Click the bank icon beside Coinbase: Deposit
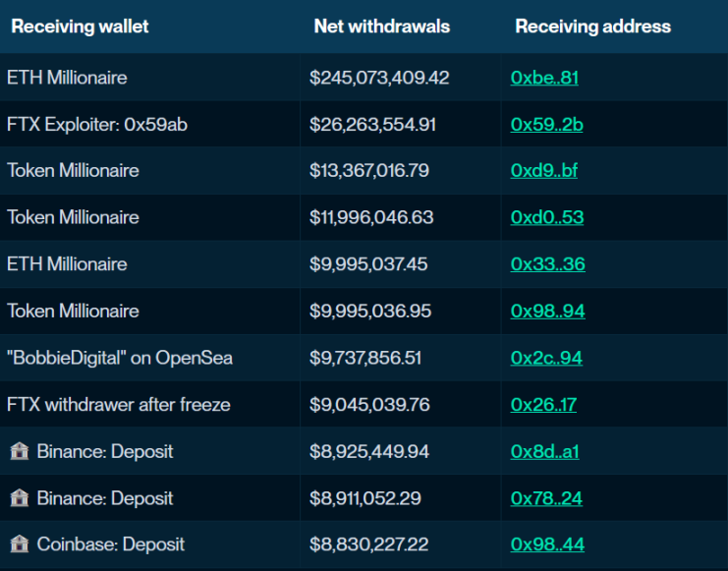Viewport: 728px width, 571px height. click(x=19, y=544)
